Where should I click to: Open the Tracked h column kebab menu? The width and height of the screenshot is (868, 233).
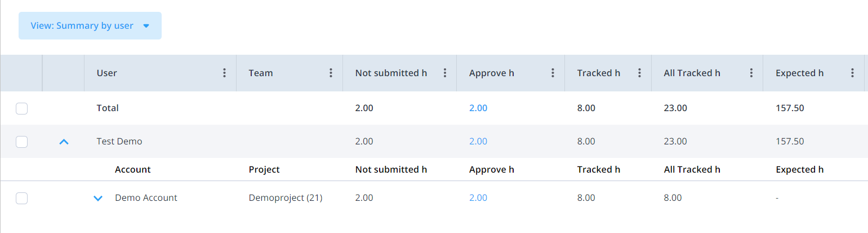click(639, 73)
